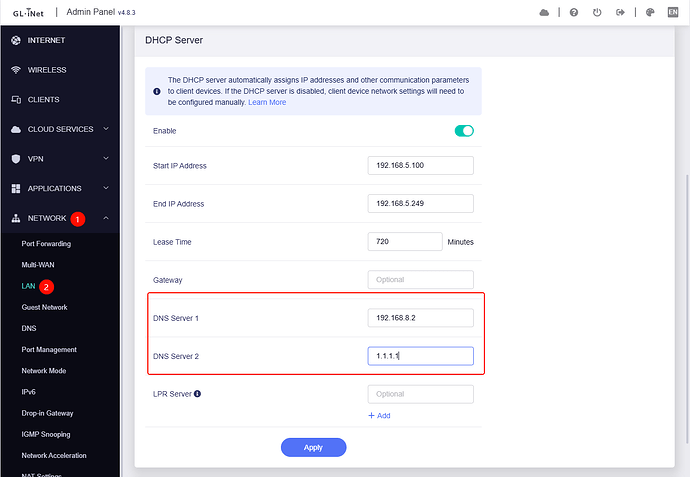690x477 pixels.
Task: Disable the DHCP server Enable toggle
Action: (x=463, y=131)
